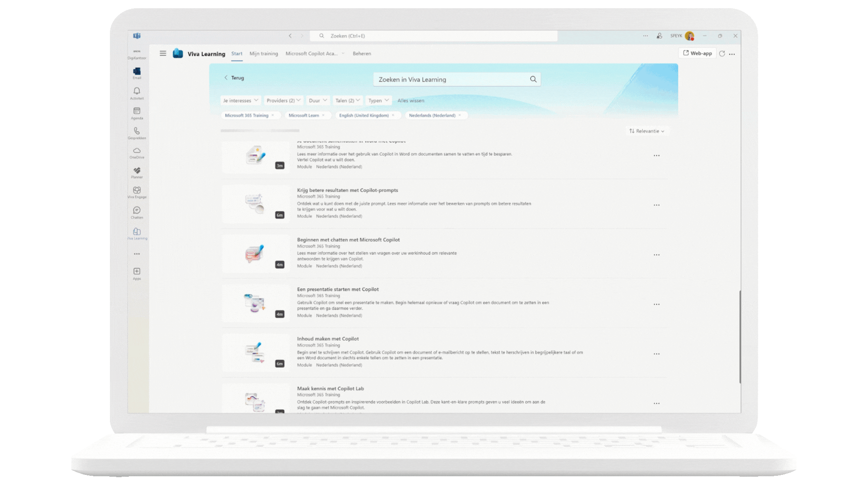Image resolution: width=868 pixels, height=488 pixels.
Task: Expand the Je interesses filter
Action: (x=241, y=100)
